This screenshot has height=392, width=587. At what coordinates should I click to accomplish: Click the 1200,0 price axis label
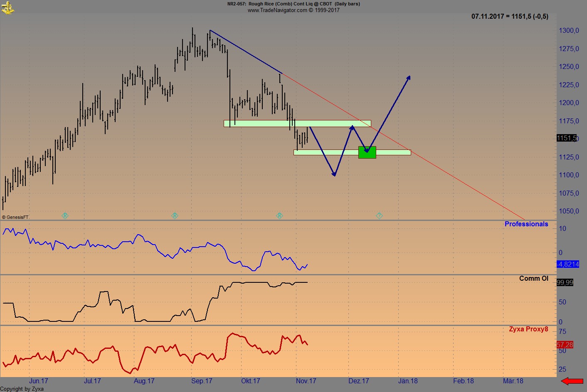tap(569, 103)
